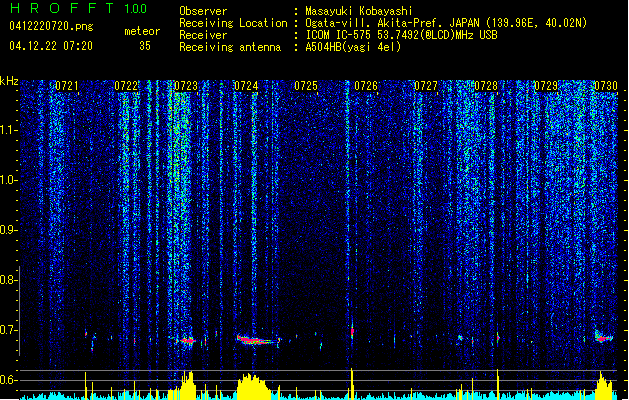Image resolution: width=629 pixels, height=400 pixels.
Task: Click the red echo spot under 0726
Action: point(352,331)
